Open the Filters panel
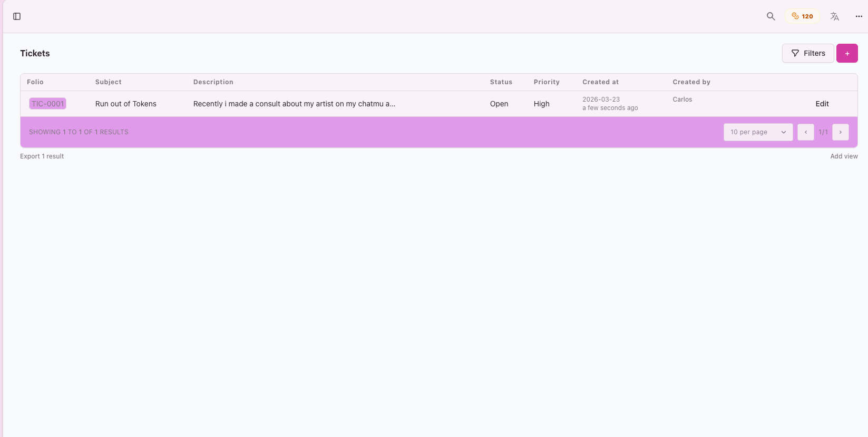 pos(807,53)
